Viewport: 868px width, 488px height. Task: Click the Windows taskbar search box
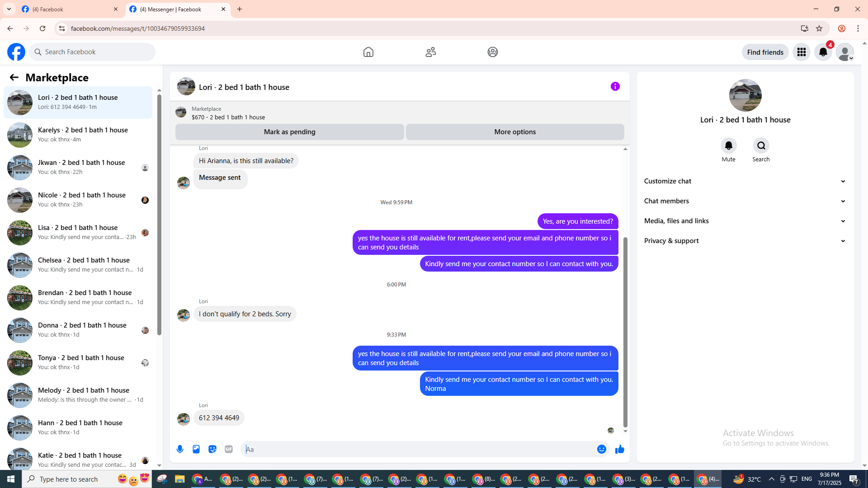[86, 479]
